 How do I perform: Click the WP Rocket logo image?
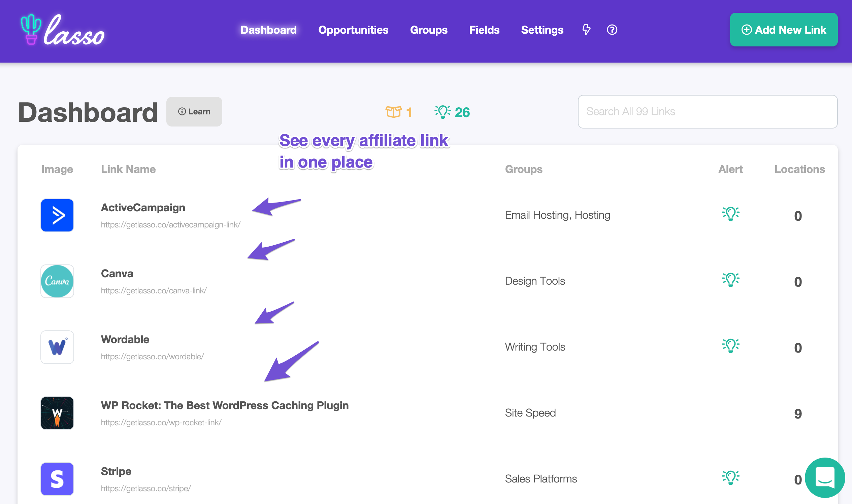tap(57, 413)
